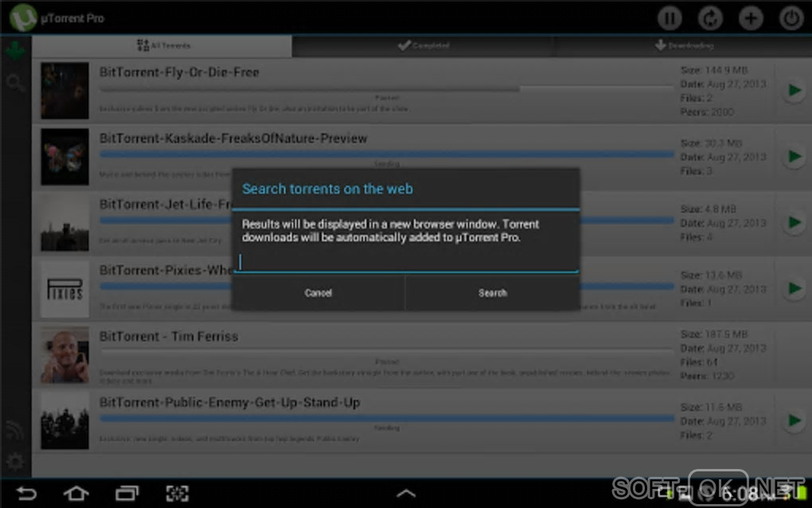The image size is (812, 508).
Task: Tap the add torrent plus icon
Action: point(751,18)
